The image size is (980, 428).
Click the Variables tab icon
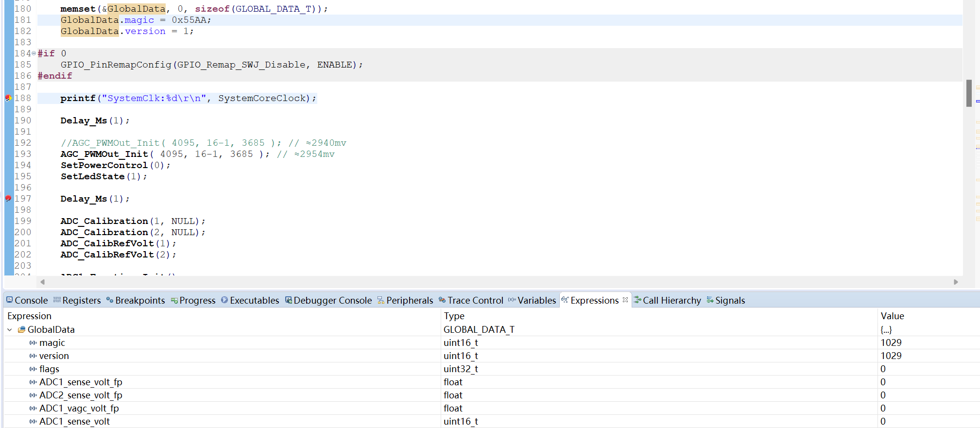(x=512, y=300)
